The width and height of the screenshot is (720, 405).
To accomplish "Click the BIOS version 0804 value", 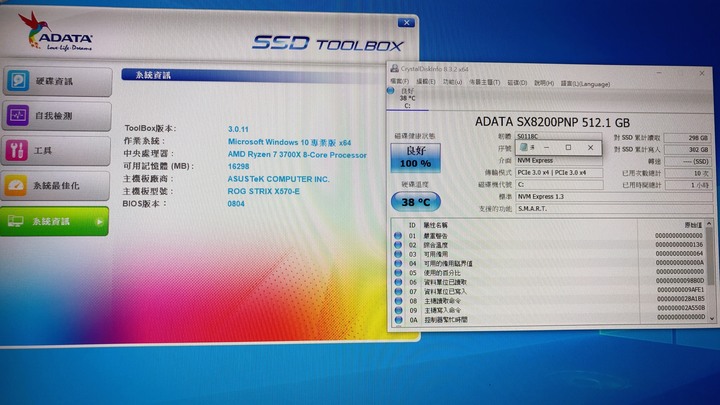I will pos(236,204).
